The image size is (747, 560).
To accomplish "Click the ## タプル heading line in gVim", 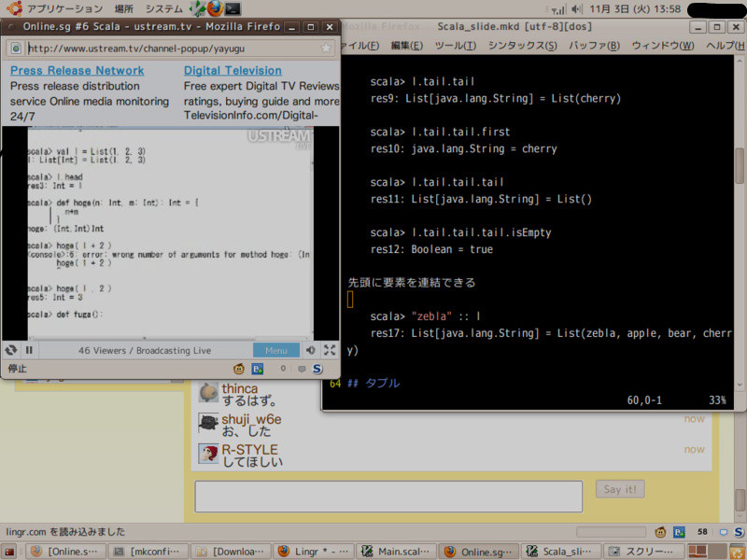I will [373, 384].
